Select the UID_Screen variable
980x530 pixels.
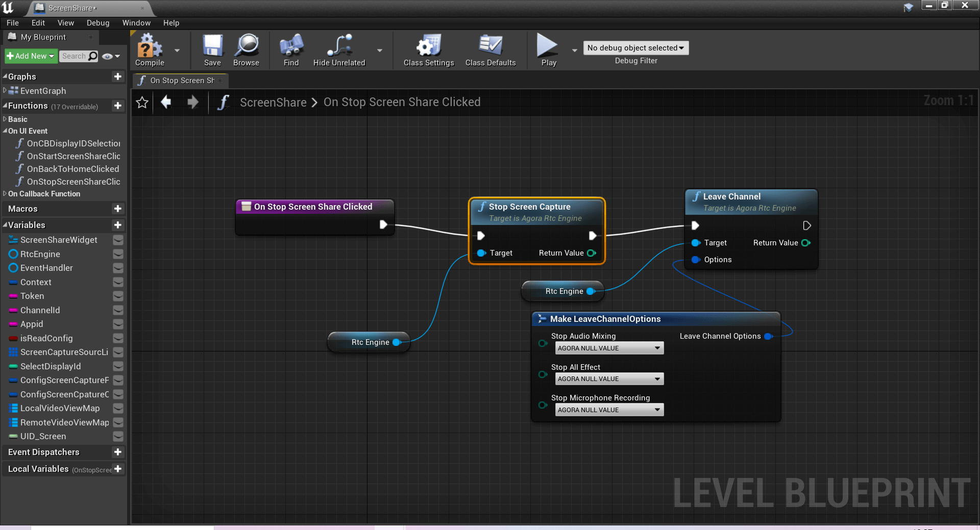(43, 436)
